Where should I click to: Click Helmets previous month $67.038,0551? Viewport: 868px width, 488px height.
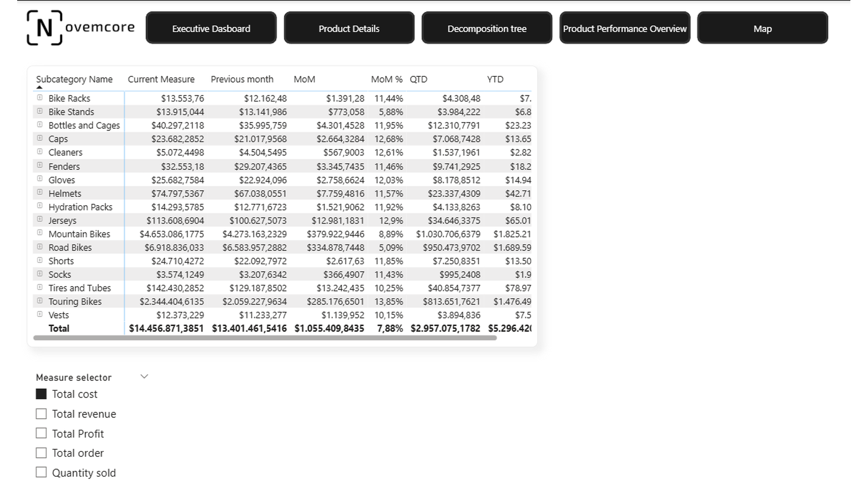pyautogui.click(x=260, y=193)
